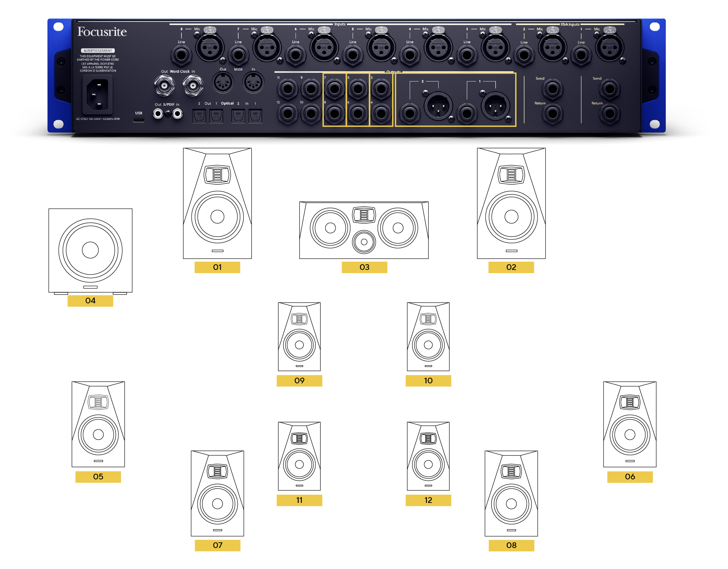Click Optical In 1 port

(255, 116)
